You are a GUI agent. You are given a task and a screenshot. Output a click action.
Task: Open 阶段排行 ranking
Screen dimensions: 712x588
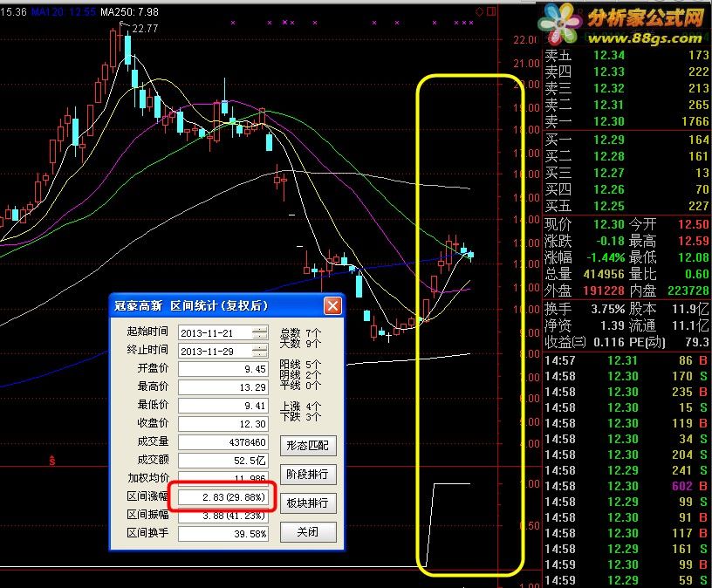point(308,474)
